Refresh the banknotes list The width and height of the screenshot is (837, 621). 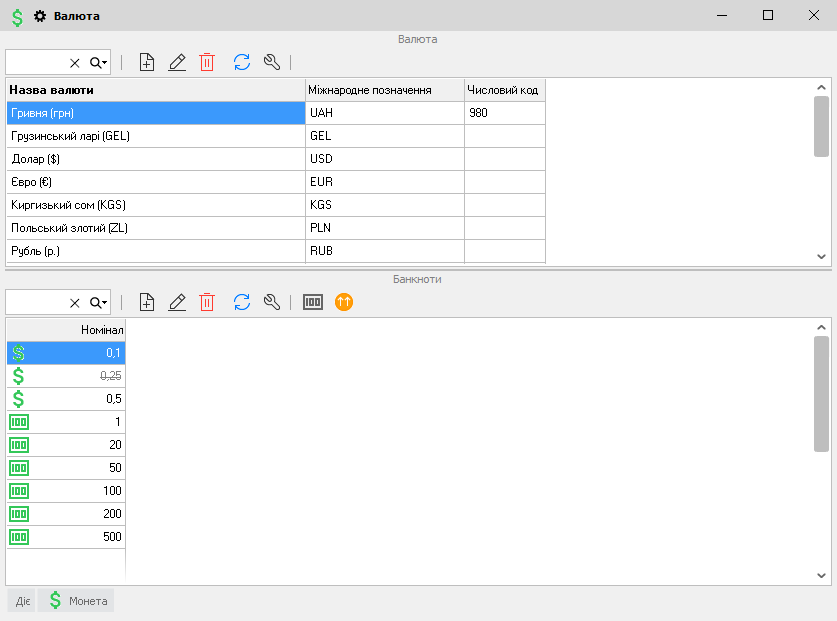[241, 302]
